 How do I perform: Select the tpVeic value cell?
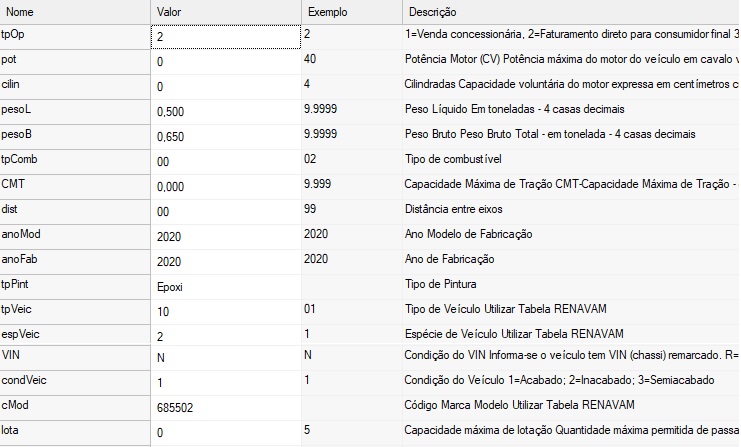click(x=225, y=310)
